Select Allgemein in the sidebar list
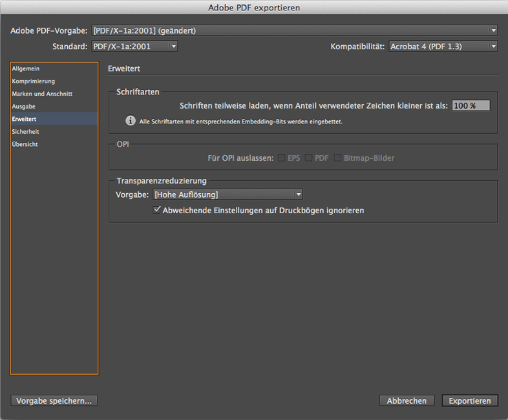Image resolution: width=508 pixels, height=420 pixels. coord(54,68)
